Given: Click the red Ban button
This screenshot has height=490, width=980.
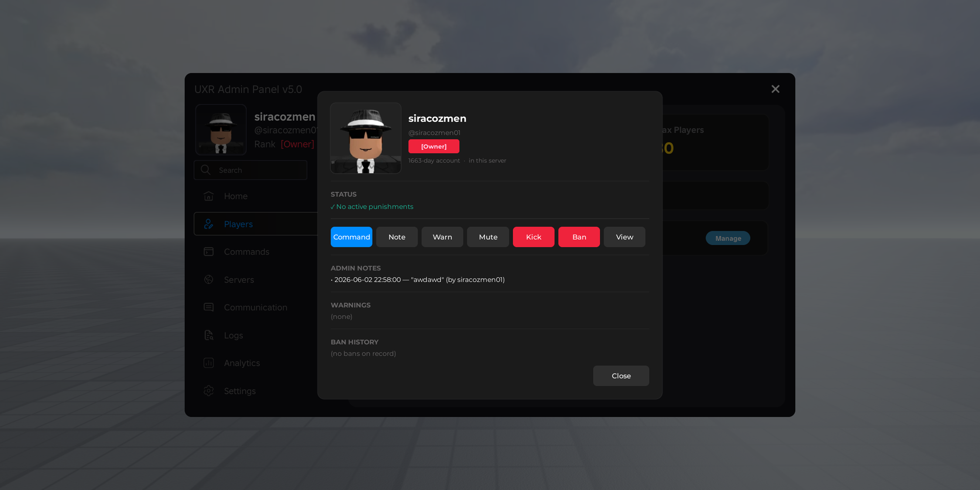Looking at the screenshot, I should (x=579, y=237).
